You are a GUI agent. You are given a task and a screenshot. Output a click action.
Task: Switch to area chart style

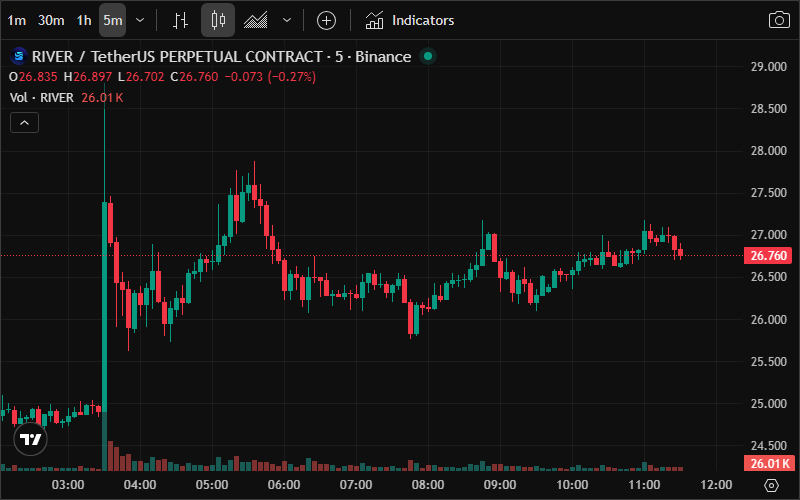click(x=255, y=20)
